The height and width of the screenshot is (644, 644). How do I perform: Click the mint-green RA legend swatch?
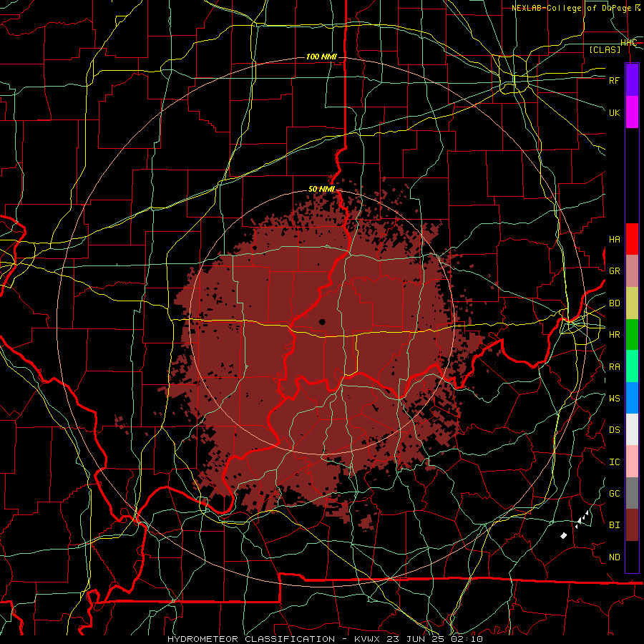(632, 366)
